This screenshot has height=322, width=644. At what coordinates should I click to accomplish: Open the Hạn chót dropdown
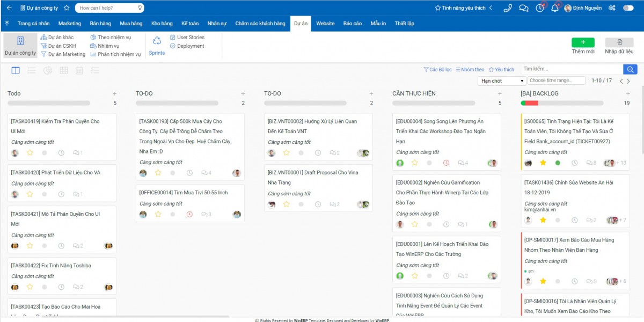pos(502,81)
